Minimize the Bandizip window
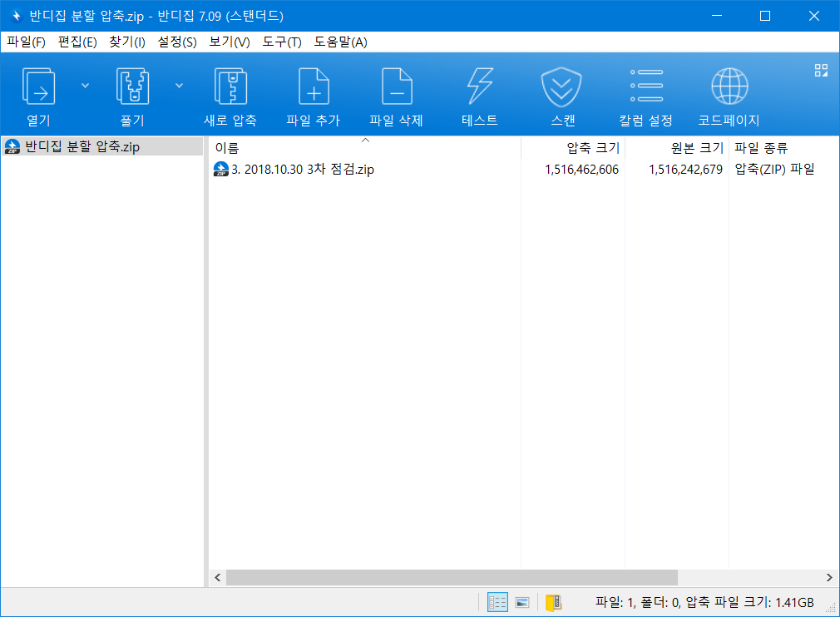 coord(717,16)
